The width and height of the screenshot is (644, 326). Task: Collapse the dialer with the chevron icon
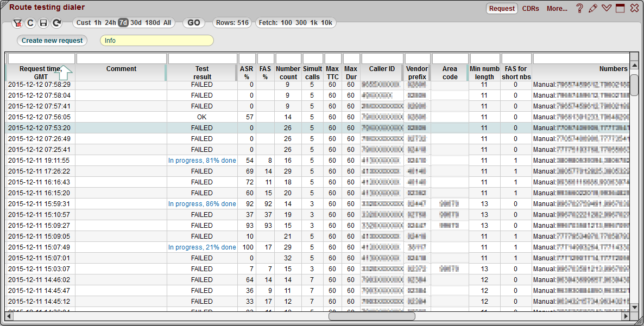pyautogui.click(x=607, y=8)
